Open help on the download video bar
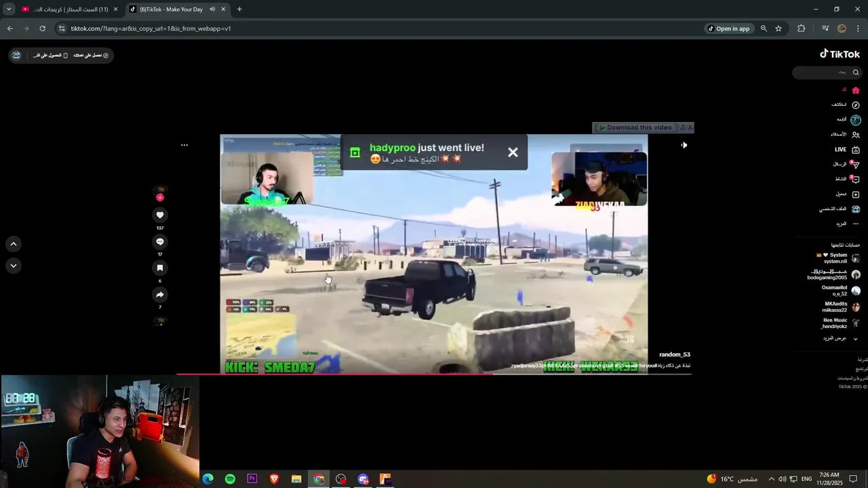The width and height of the screenshot is (868, 488). [683, 127]
